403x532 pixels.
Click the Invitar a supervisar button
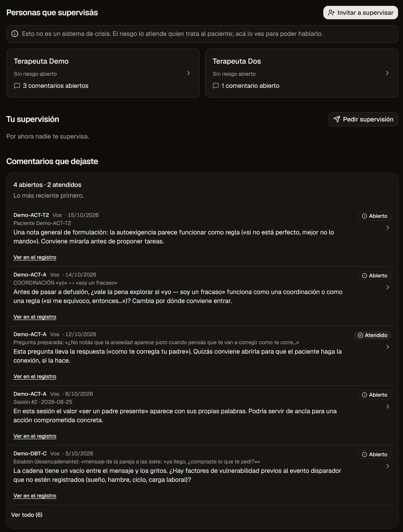pos(360,13)
